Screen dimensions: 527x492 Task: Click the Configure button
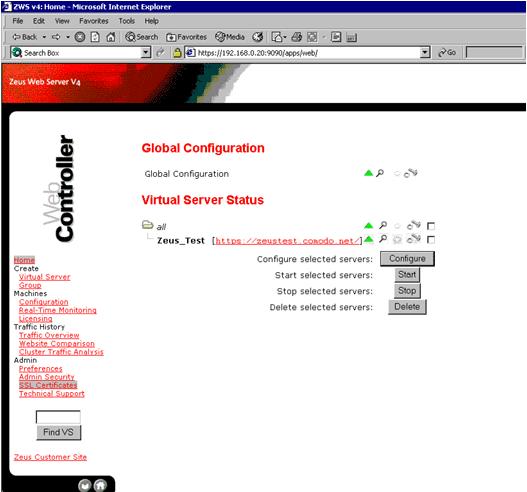[407, 259]
